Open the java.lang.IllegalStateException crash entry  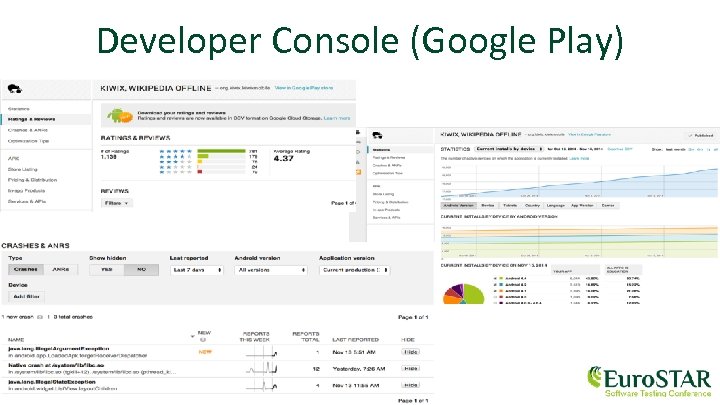click(x=51, y=382)
